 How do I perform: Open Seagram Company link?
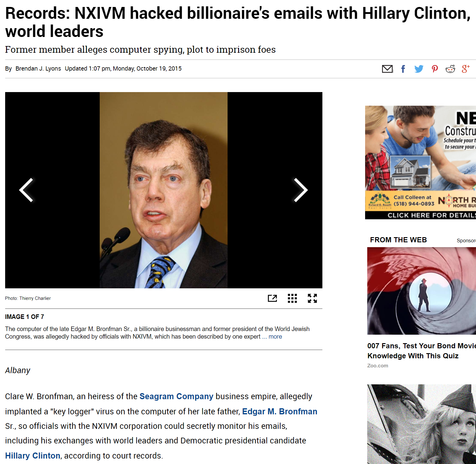coord(176,396)
